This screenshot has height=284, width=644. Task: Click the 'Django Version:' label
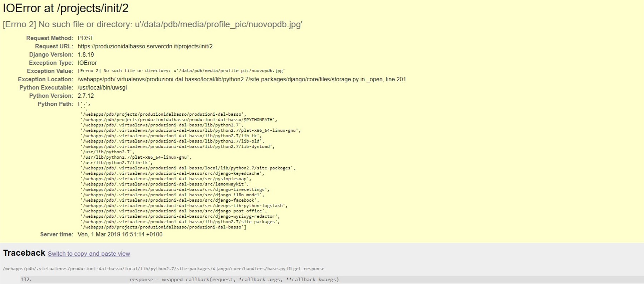pyautogui.click(x=51, y=54)
